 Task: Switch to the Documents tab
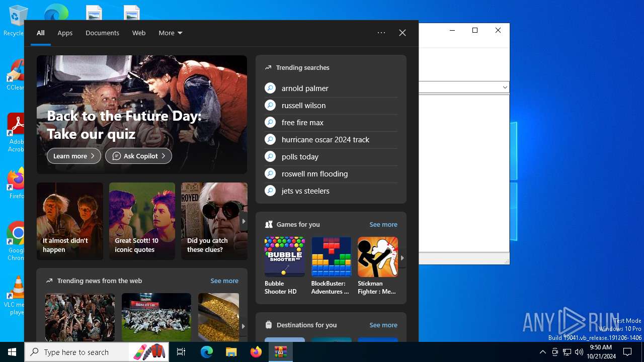tap(102, 33)
